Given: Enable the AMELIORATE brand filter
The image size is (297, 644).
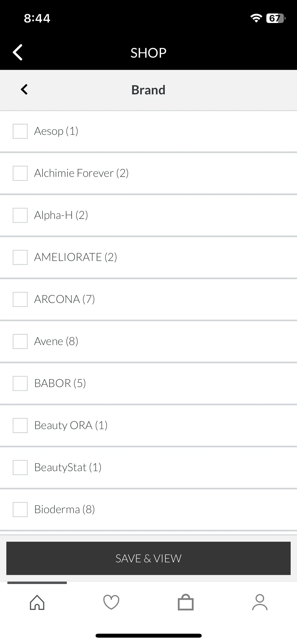Looking at the screenshot, I should tap(20, 257).
